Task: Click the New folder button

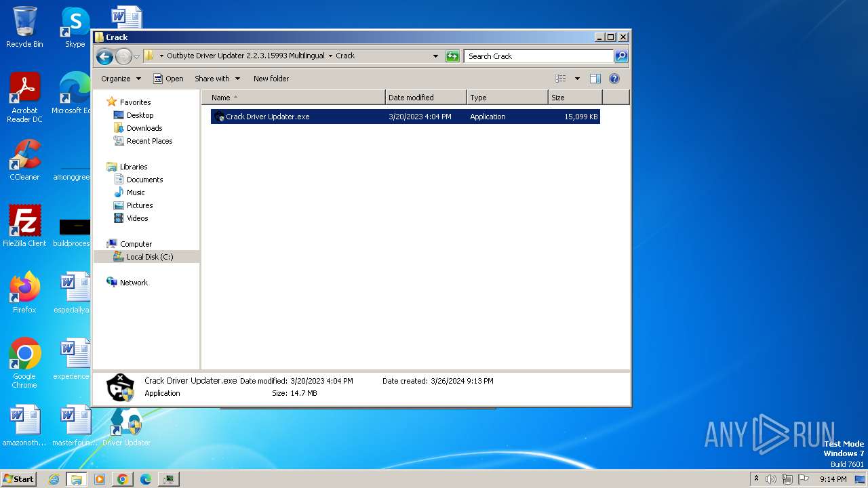Action: click(271, 79)
